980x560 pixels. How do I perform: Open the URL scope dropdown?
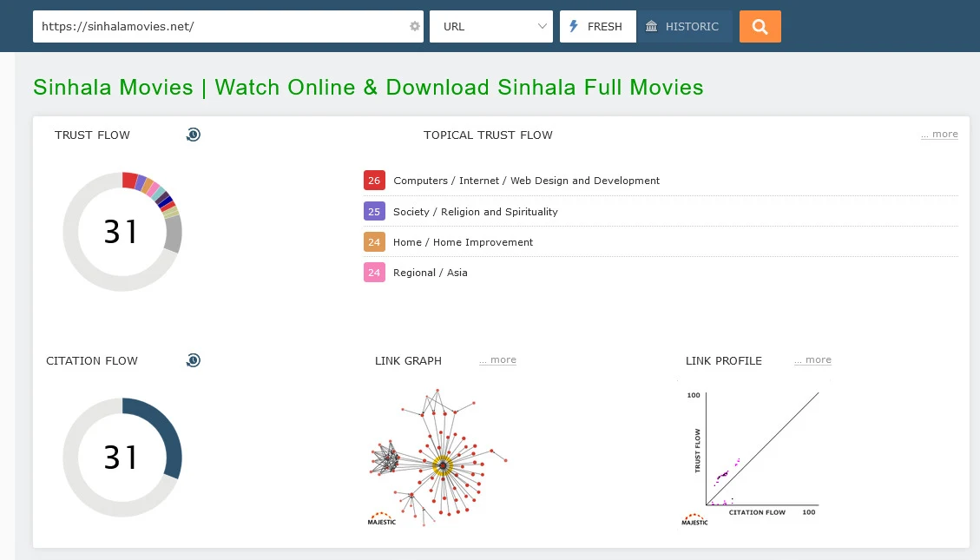pyautogui.click(x=491, y=26)
